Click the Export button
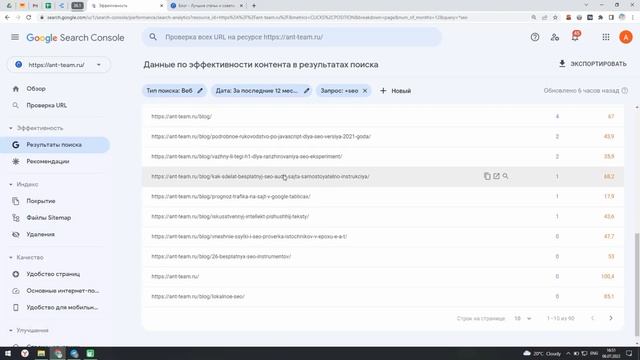640x360 pixels. (592, 64)
